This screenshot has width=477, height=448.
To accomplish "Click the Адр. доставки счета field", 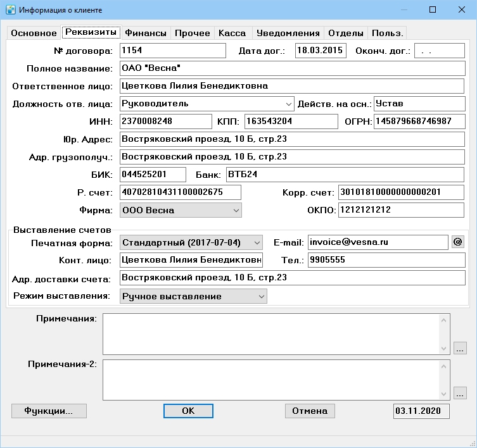I will click(293, 278).
